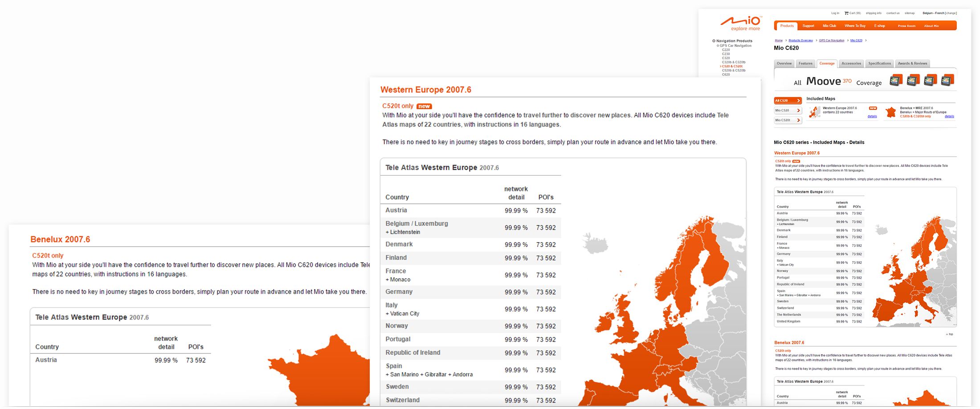Click Norway row in the enlarged table

(x=470, y=326)
